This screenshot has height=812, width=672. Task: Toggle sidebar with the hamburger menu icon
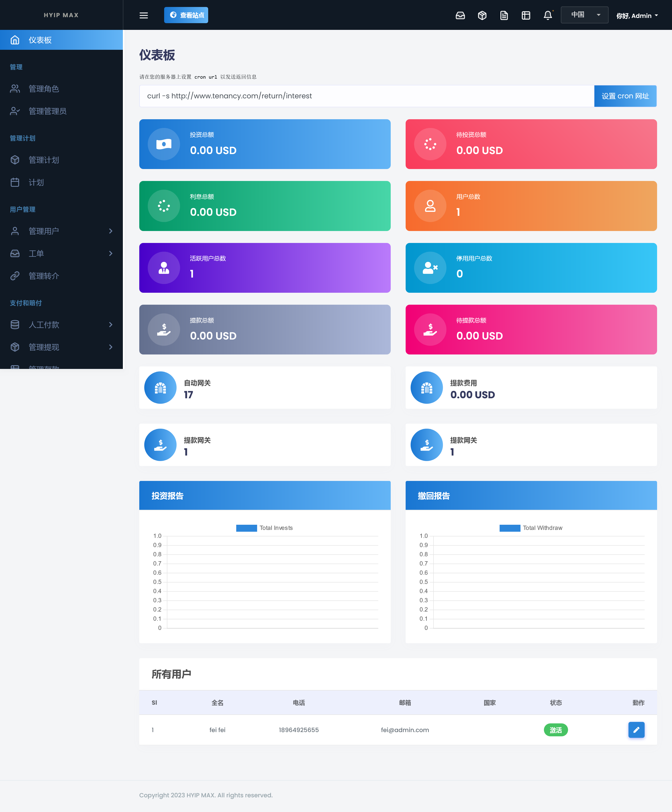144,15
